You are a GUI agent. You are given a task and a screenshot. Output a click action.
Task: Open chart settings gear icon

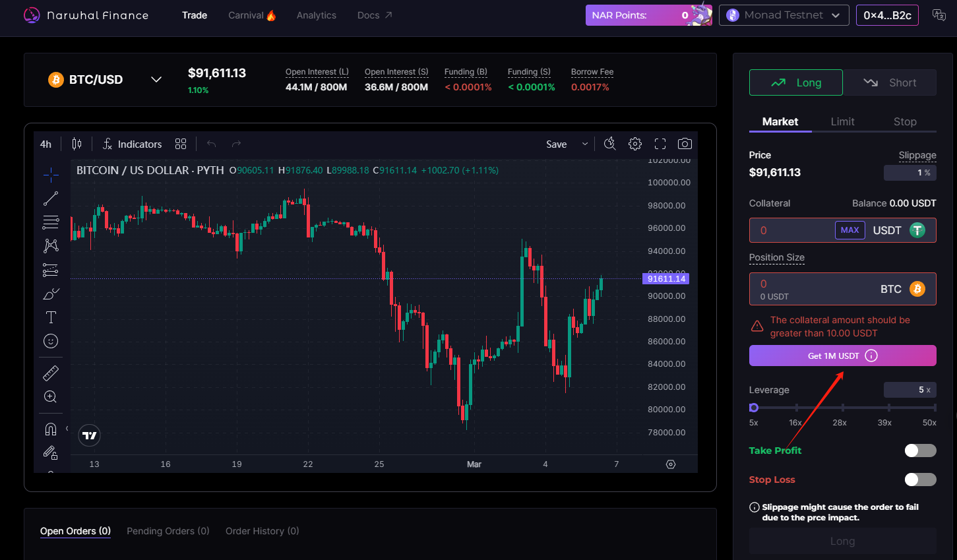tap(635, 144)
